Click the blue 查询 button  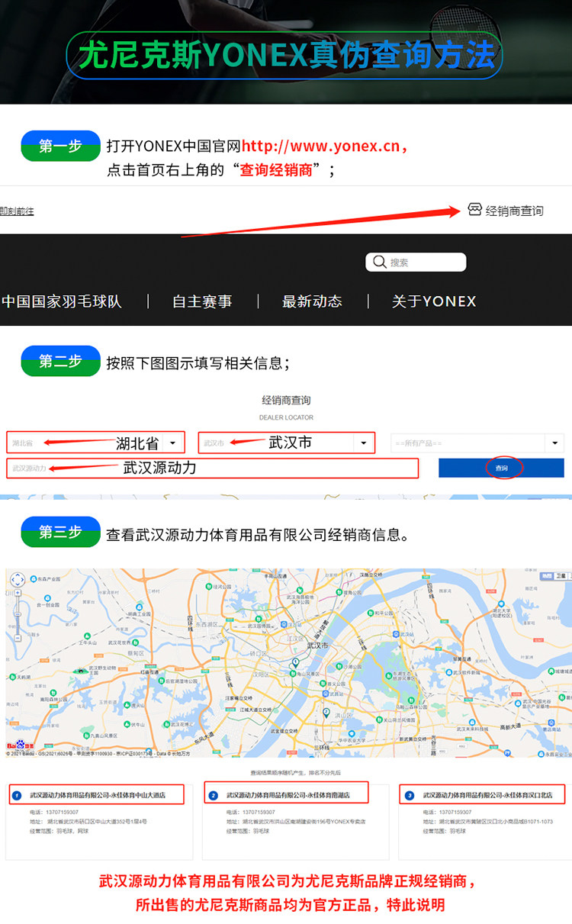pyautogui.click(x=501, y=468)
